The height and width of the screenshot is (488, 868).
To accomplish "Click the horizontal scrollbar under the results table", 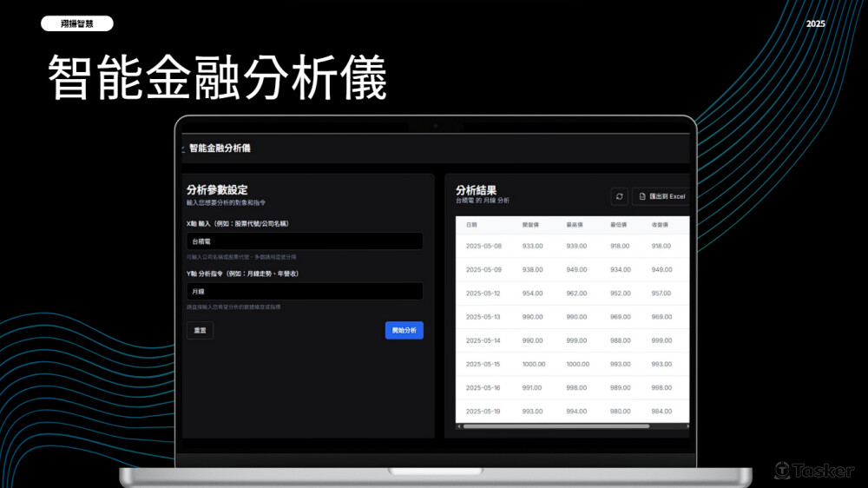I will [x=556, y=426].
